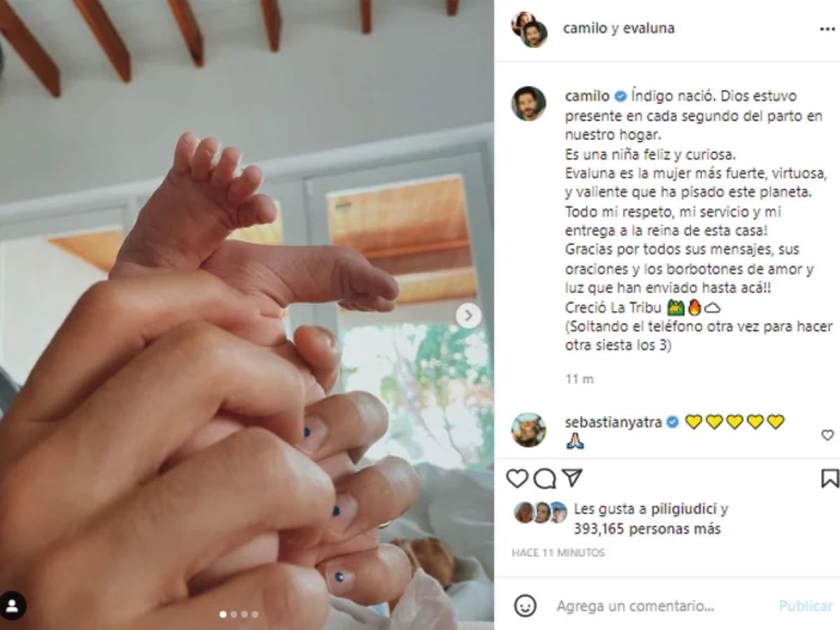Open camilo username link in header

point(582,29)
